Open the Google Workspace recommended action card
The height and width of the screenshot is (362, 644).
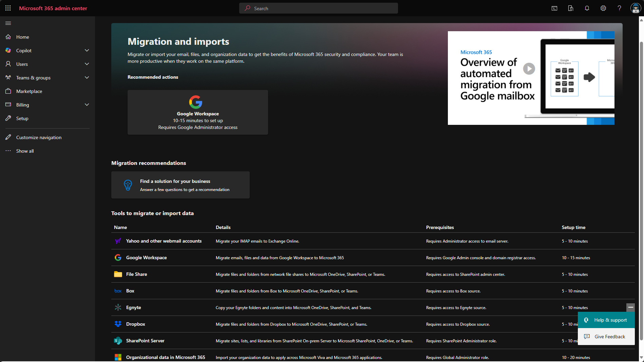198,112
